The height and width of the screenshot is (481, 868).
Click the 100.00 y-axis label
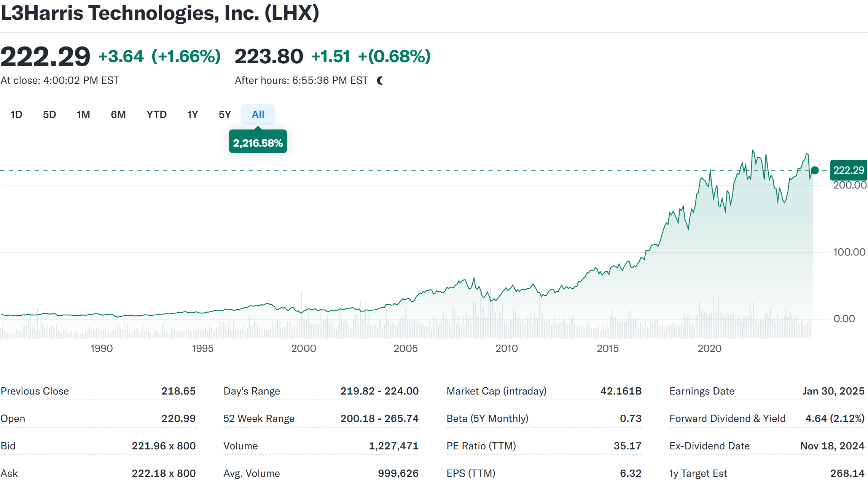(849, 252)
